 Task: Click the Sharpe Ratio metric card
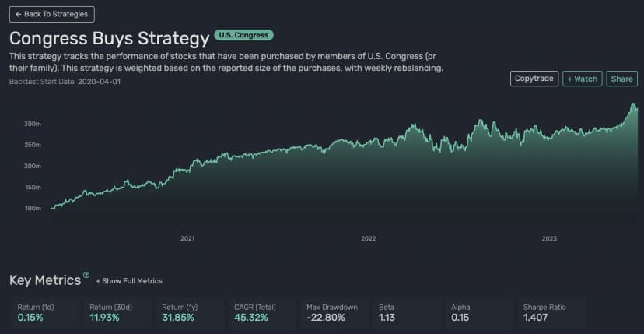551,313
